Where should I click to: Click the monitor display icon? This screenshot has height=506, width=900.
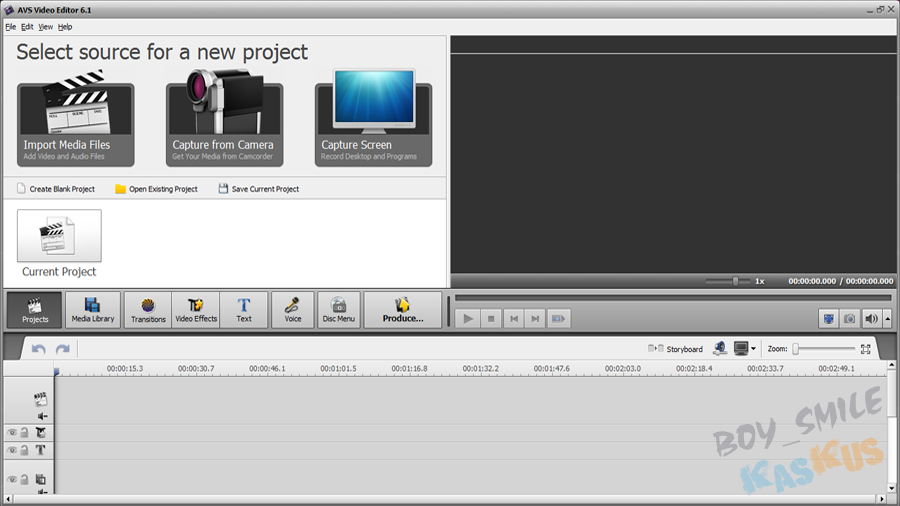(x=741, y=348)
